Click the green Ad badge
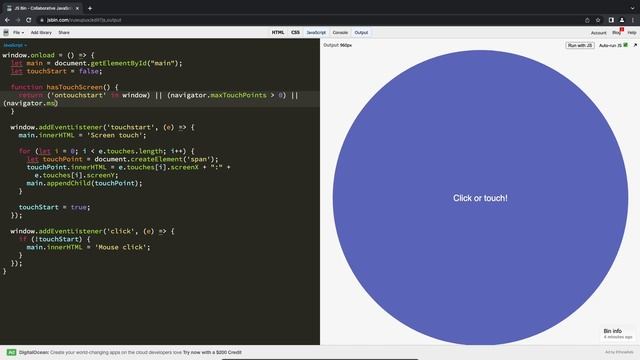This screenshot has width=640, height=360. click(x=11, y=352)
